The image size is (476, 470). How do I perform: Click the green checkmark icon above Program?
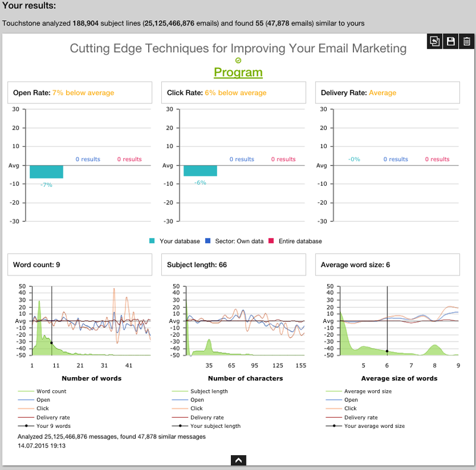[x=239, y=61]
